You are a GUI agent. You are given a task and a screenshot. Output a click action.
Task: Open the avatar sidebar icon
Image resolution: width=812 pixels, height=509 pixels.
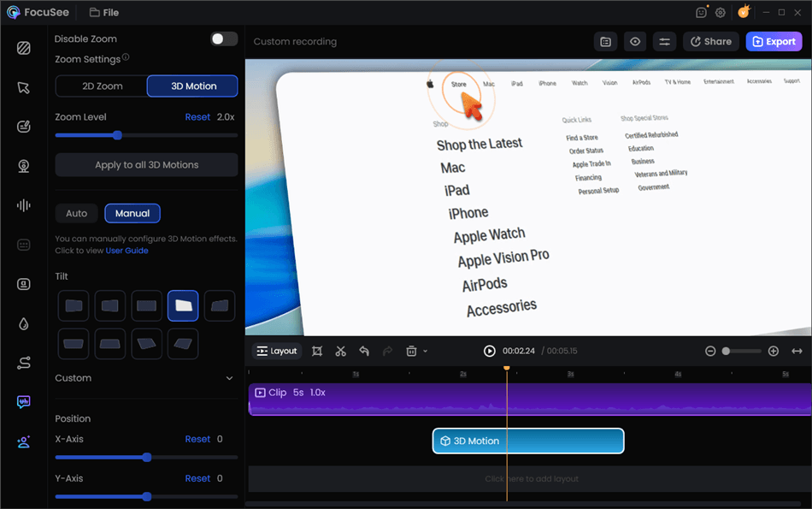pos(23,441)
